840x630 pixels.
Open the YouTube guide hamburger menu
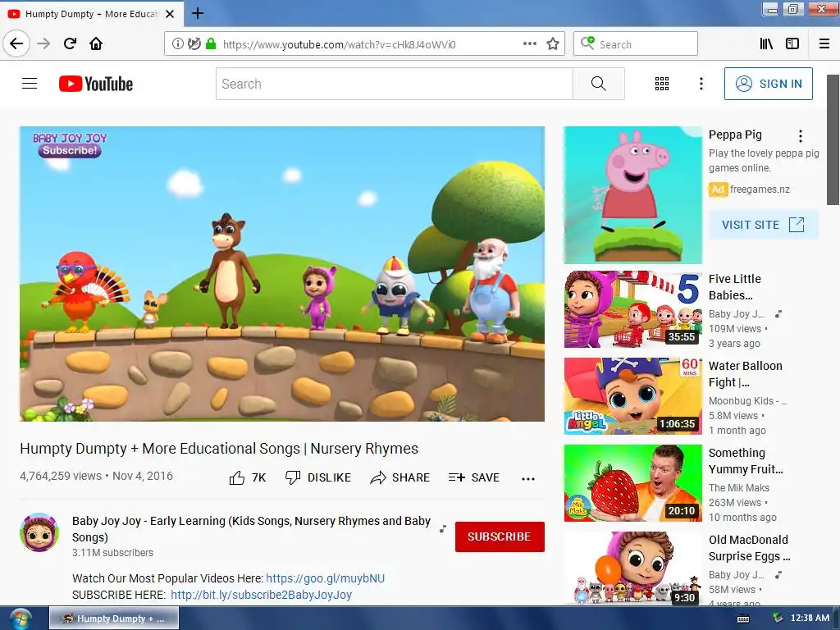[30, 84]
